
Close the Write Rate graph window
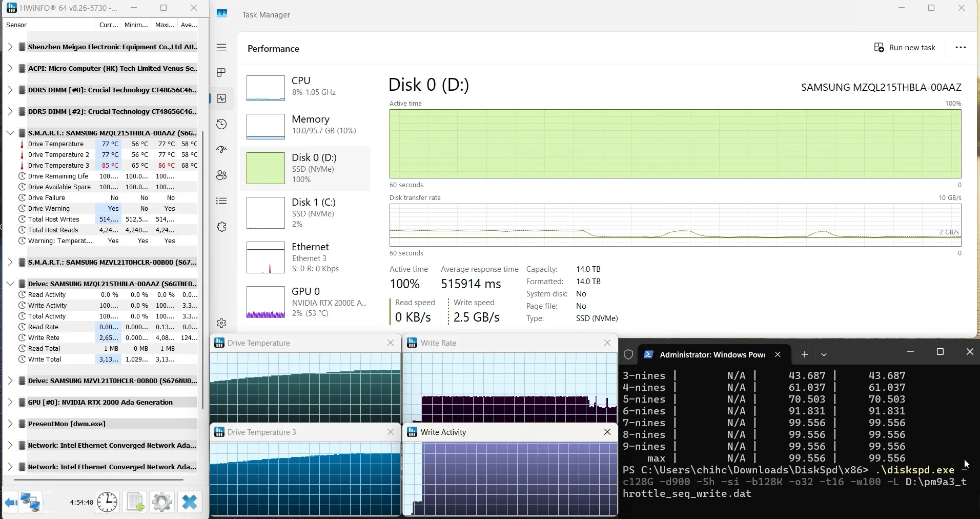(x=607, y=343)
